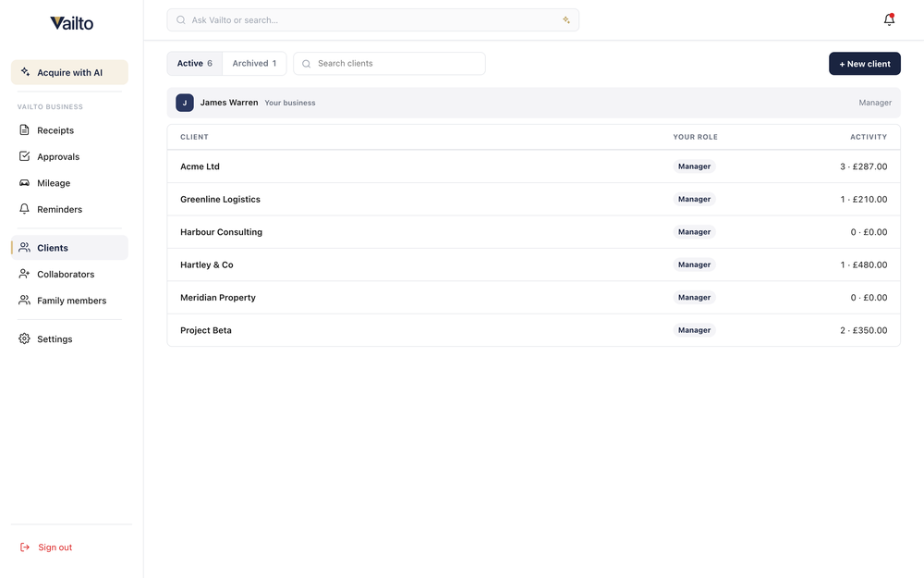Click the Manager badge for Acme Ltd

click(x=694, y=166)
